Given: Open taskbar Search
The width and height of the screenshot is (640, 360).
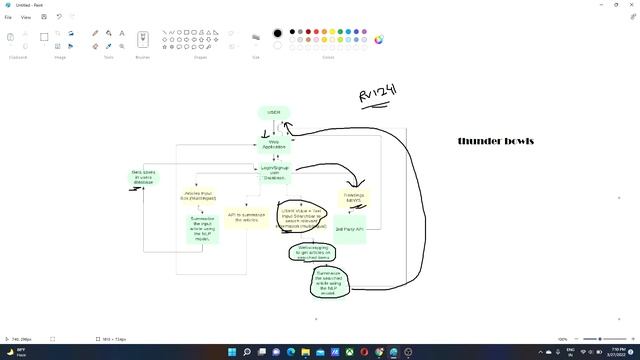Looking at the screenshot, I should (x=247, y=352).
